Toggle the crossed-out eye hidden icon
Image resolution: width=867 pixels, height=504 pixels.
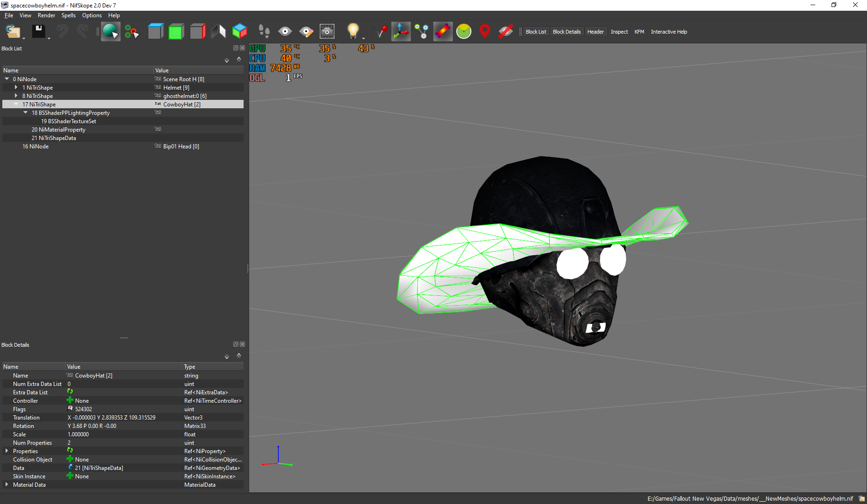(x=505, y=32)
